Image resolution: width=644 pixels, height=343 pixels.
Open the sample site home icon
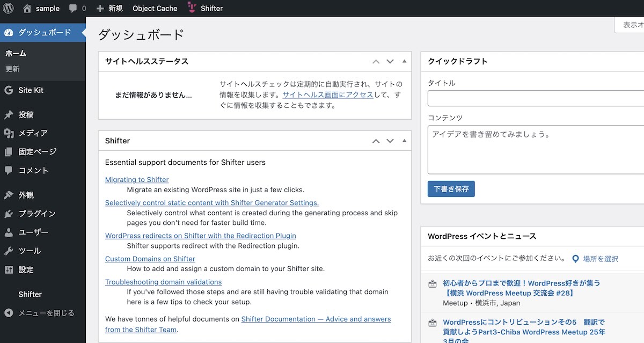[x=27, y=9]
